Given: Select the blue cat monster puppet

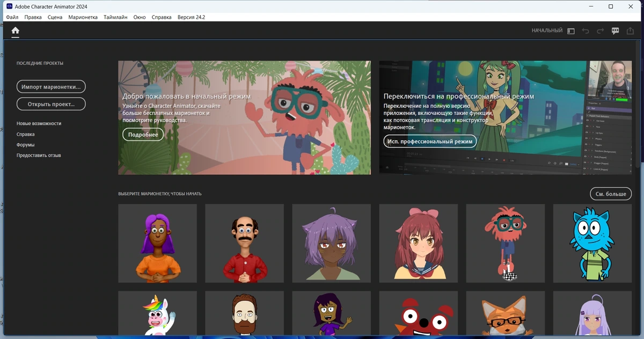Looking at the screenshot, I should (x=592, y=243).
